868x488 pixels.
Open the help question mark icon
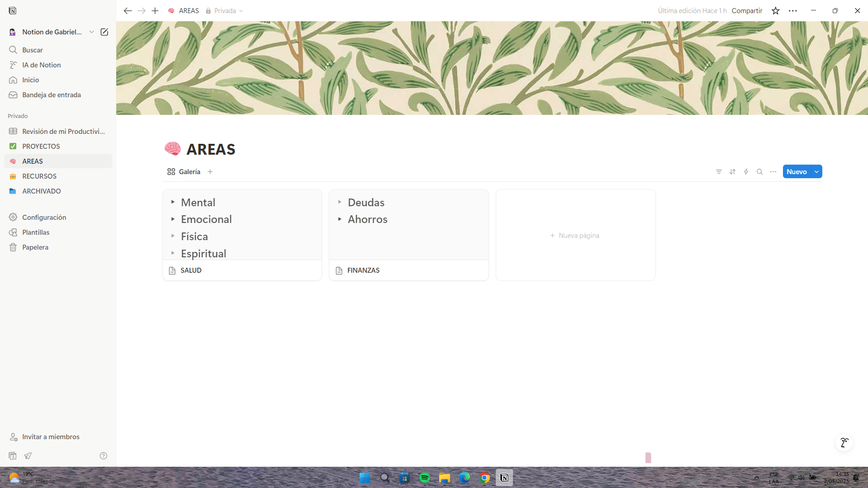point(103,456)
